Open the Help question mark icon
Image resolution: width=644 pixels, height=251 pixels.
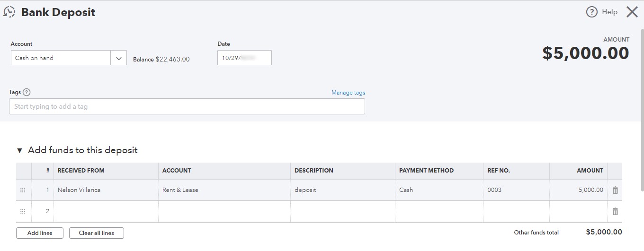(x=591, y=12)
